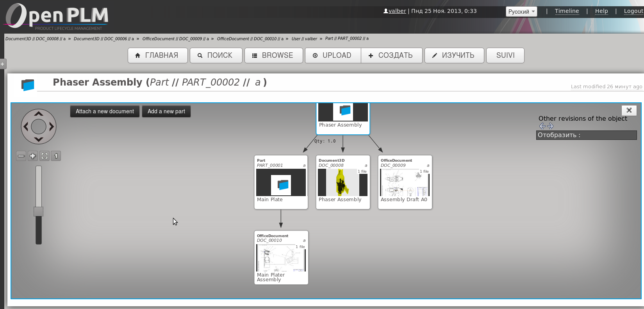Click the blue part icon beside title
Image resolution: width=644 pixels, height=309 pixels.
tap(28, 85)
